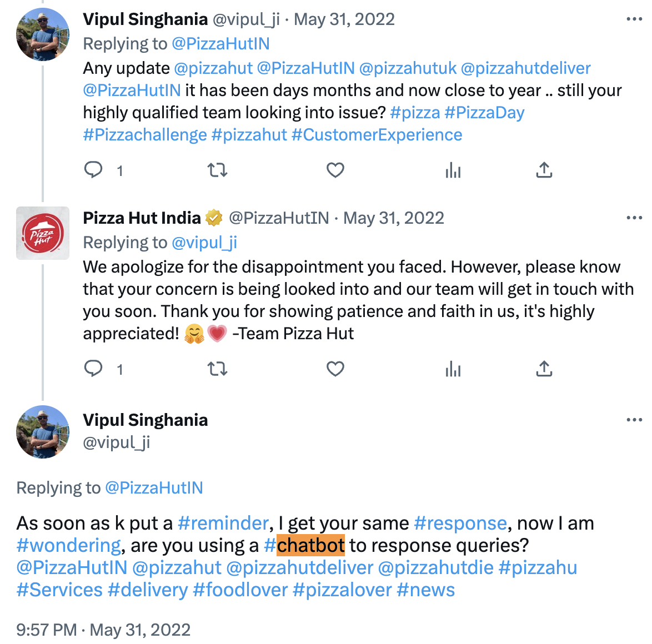Open more options on the main tweet
This screenshot has height=644, width=652.
point(634,420)
